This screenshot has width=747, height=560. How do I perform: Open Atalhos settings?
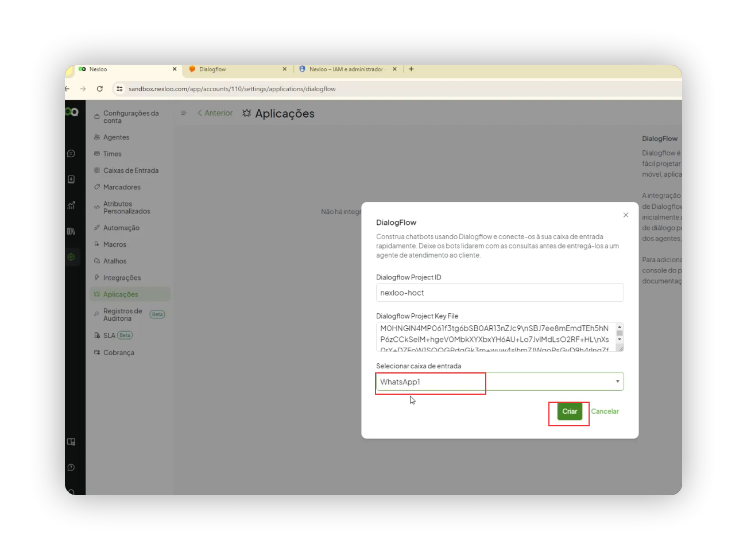[x=114, y=261]
